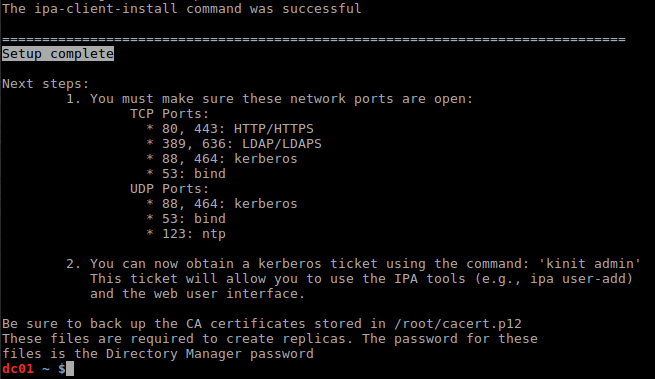Image resolution: width=655 pixels, height=379 pixels.
Task: Click the terminal cursor after the prompt
Action: [x=70, y=369]
